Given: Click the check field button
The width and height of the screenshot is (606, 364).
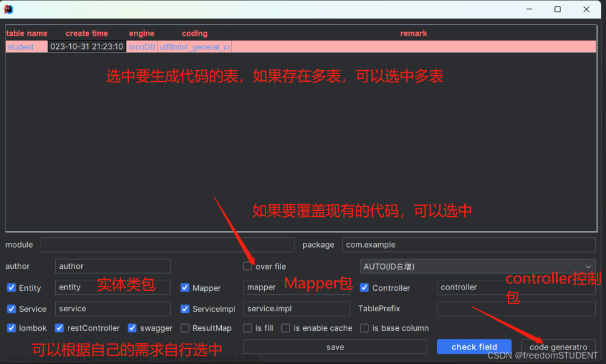Looking at the screenshot, I should (474, 347).
